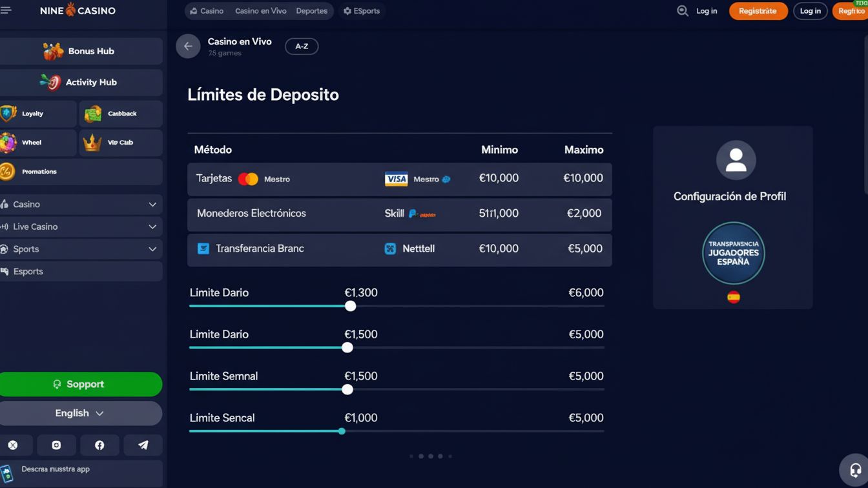Click the VIP Club crown icon
Screen dimensions: 868x488
(92, 143)
